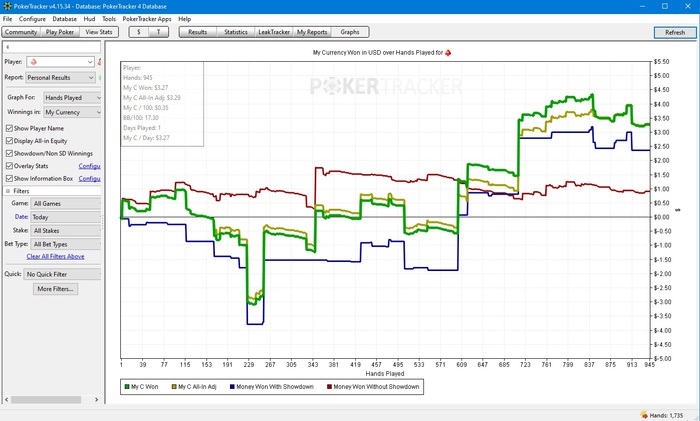Open the Bet Type filter dropdown
This screenshot has height=421, width=700.
click(x=66, y=244)
